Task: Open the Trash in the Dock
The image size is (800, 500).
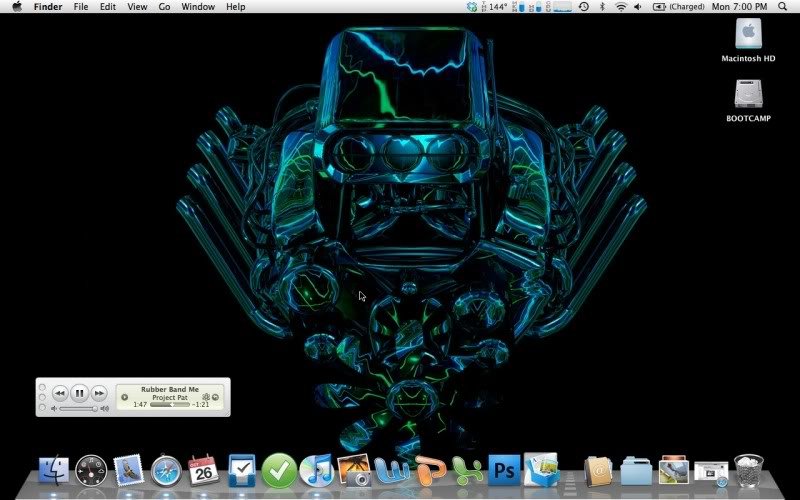Action: tap(748, 470)
